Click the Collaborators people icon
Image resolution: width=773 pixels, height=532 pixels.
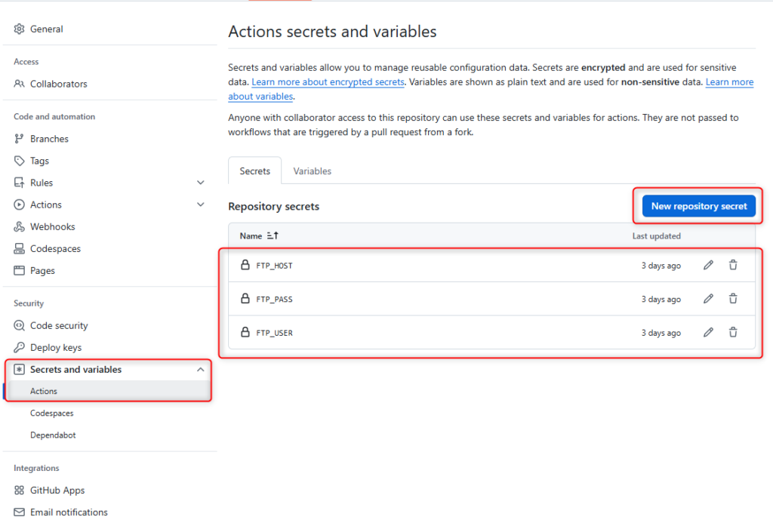(x=19, y=84)
